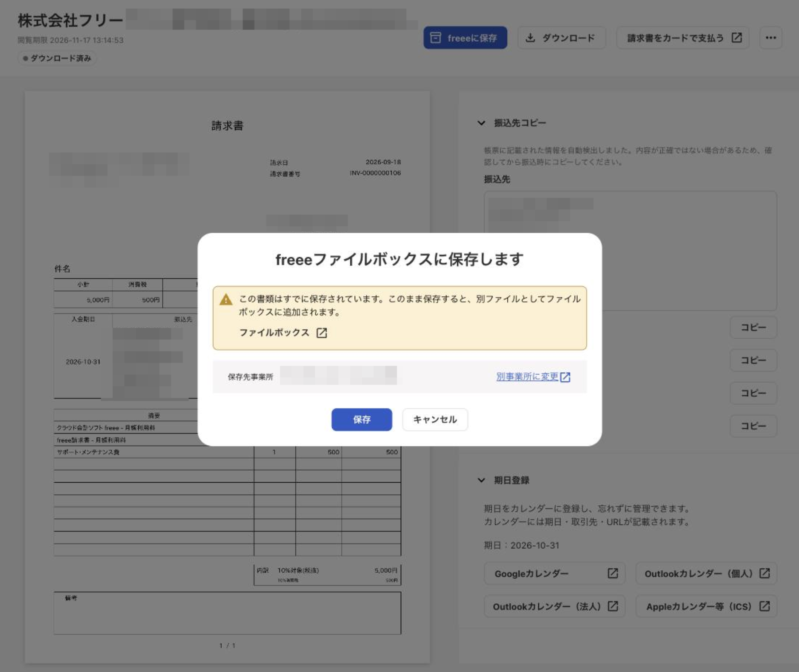Click the external-link icon beside ファイルボックス
This screenshot has width=799, height=672.
322,333
